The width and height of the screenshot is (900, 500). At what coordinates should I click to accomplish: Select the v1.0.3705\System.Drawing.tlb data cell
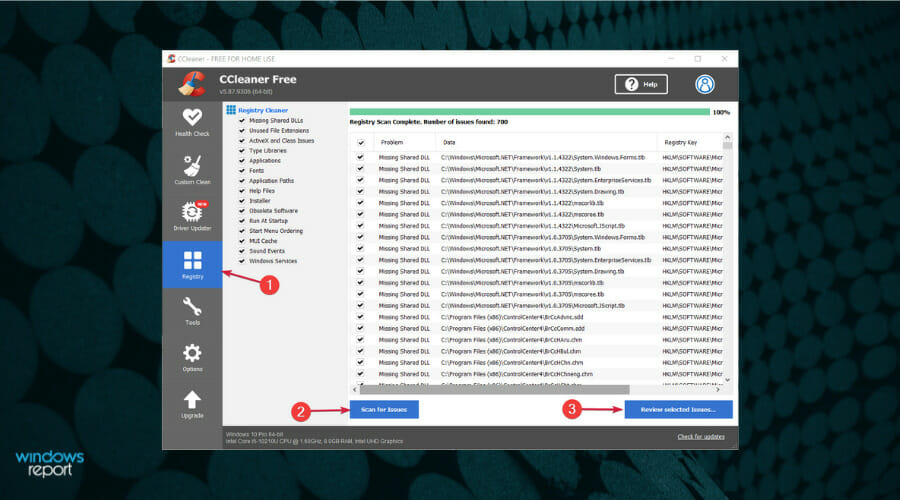(x=532, y=271)
